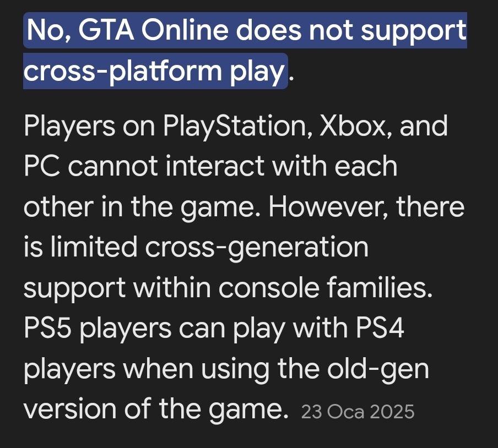Click "version of the game" text
The height and width of the screenshot is (448, 498).
click(156, 409)
